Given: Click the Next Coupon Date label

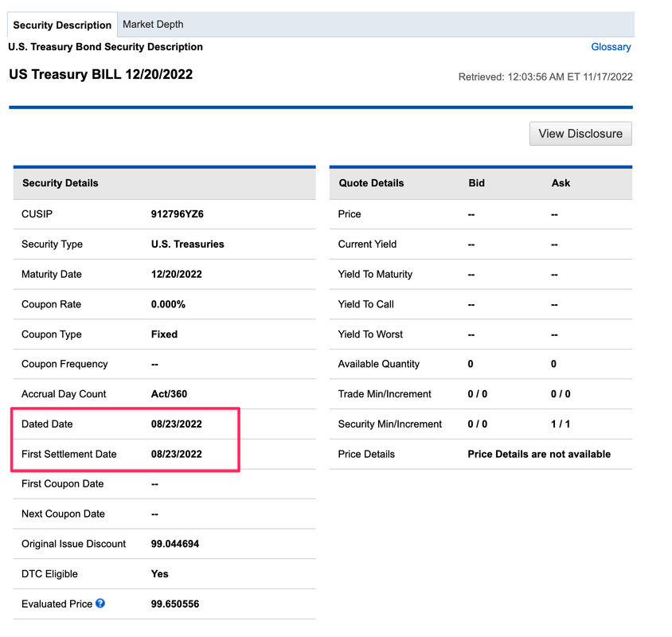Looking at the screenshot, I should pyautogui.click(x=63, y=514).
